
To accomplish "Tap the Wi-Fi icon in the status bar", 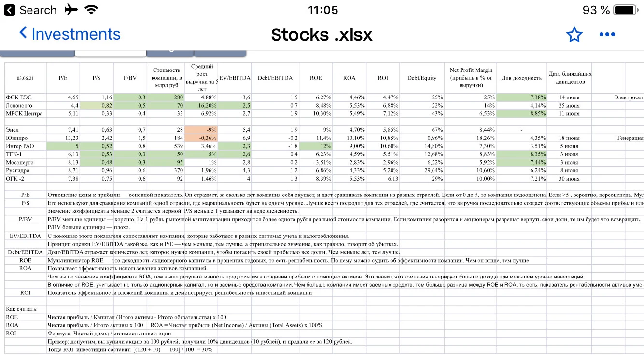I will tap(90, 10).
